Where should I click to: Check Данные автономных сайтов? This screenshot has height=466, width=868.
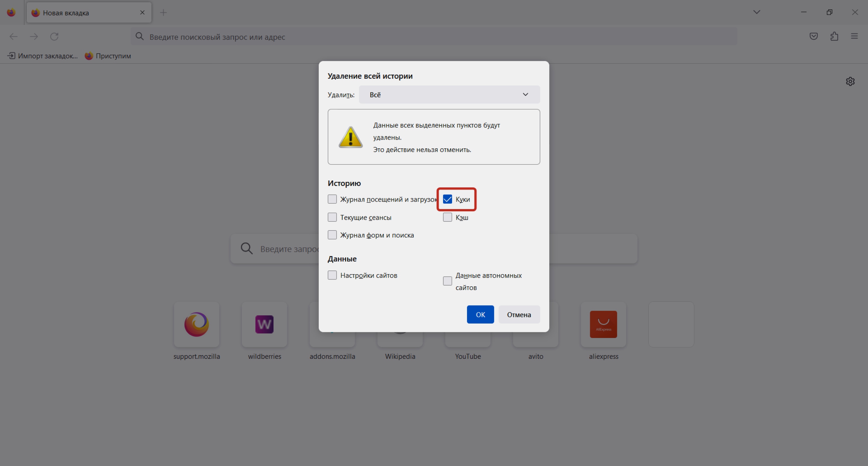pos(447,281)
